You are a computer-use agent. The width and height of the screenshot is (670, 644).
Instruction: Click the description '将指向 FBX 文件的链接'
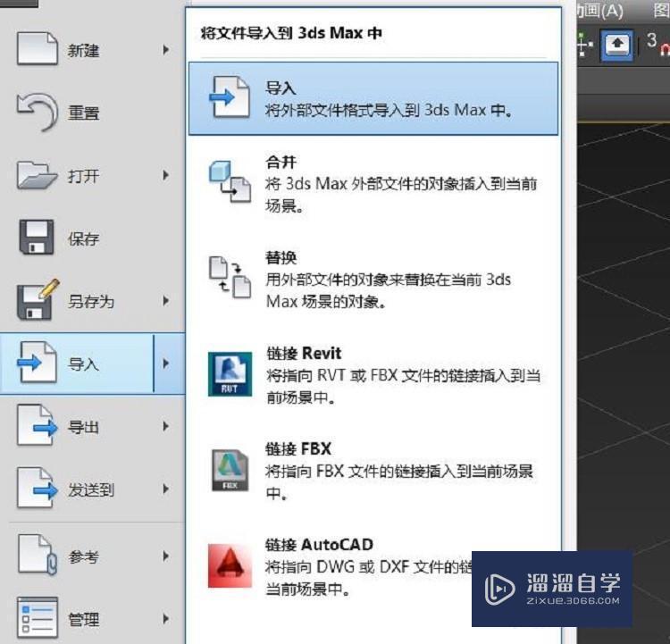pyautogui.click(x=399, y=482)
